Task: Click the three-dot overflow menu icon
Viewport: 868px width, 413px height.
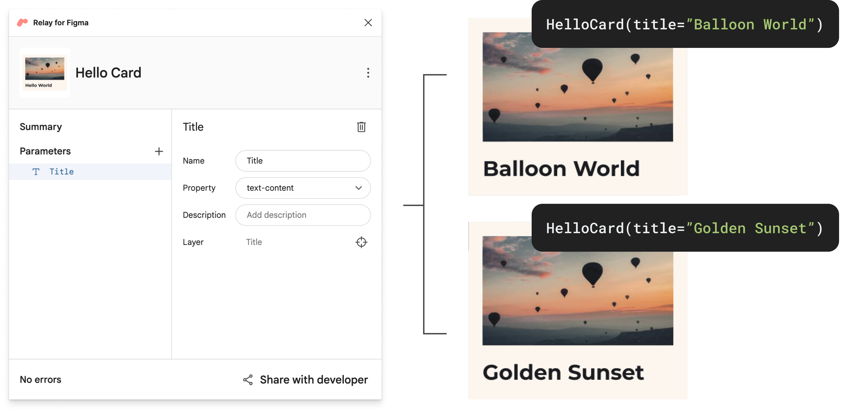Action: point(367,73)
